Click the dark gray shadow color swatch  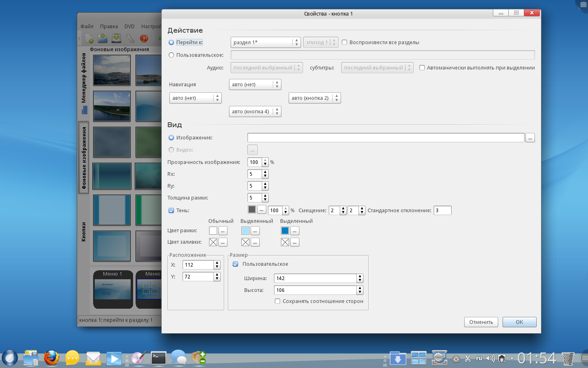pos(252,210)
